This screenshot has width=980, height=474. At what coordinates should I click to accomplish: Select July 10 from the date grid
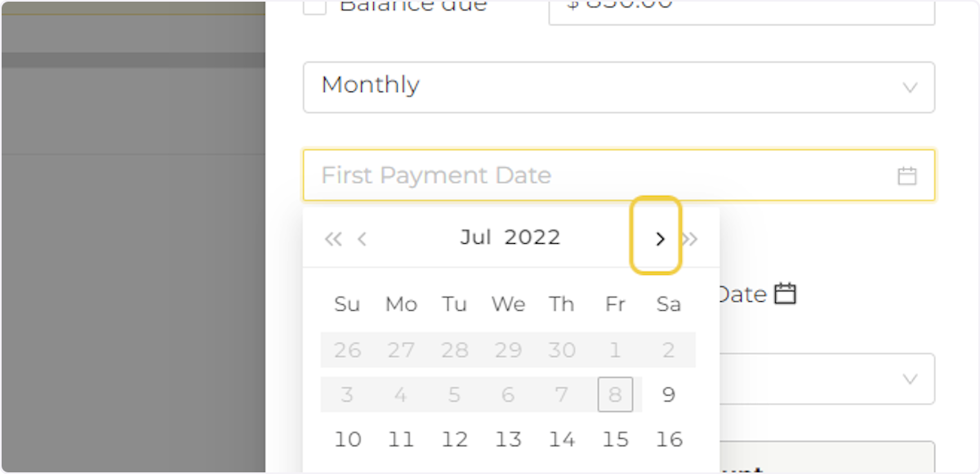coord(347,439)
